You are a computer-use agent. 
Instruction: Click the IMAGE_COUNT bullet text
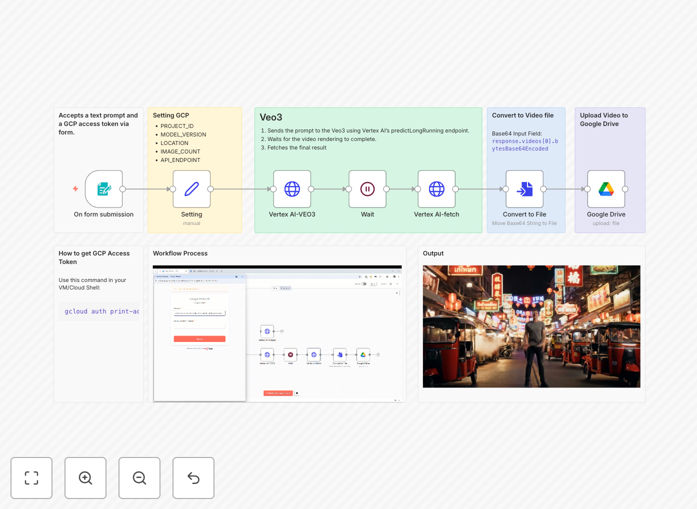180,152
